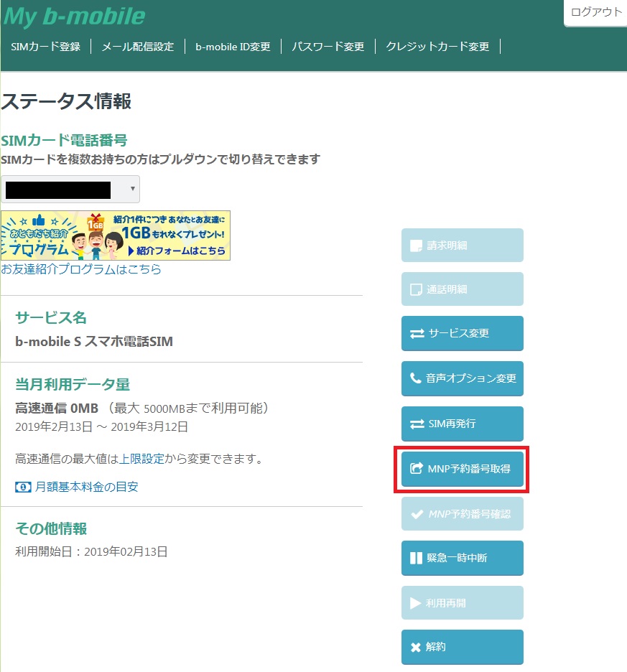The image size is (627, 672).
Task: Click the ステータス情報 heading
Action: [x=66, y=101]
